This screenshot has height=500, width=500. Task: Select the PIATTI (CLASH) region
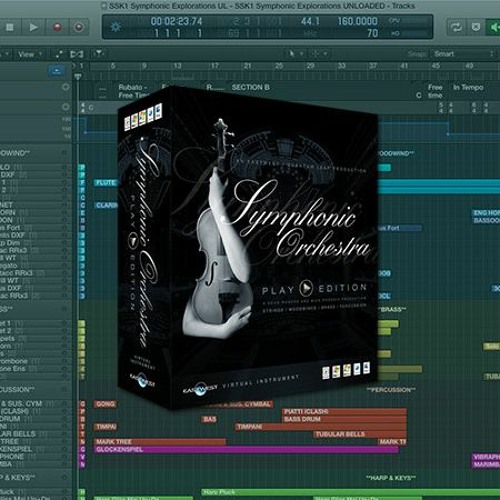click(x=344, y=412)
